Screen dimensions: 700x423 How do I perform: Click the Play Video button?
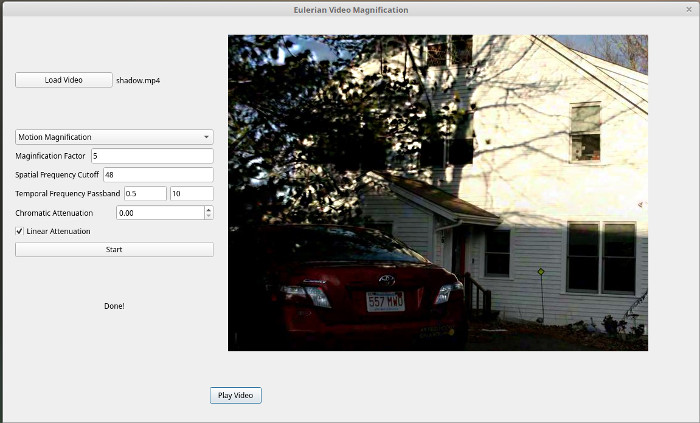click(236, 395)
